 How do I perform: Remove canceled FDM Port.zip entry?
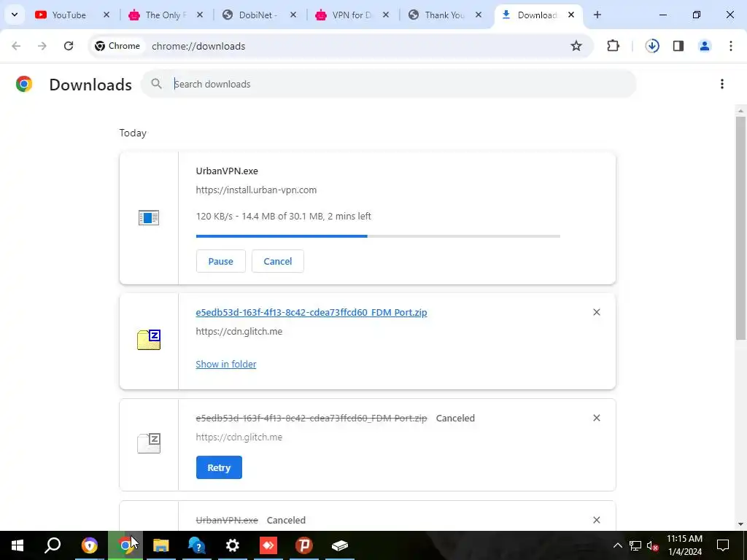pos(597,418)
